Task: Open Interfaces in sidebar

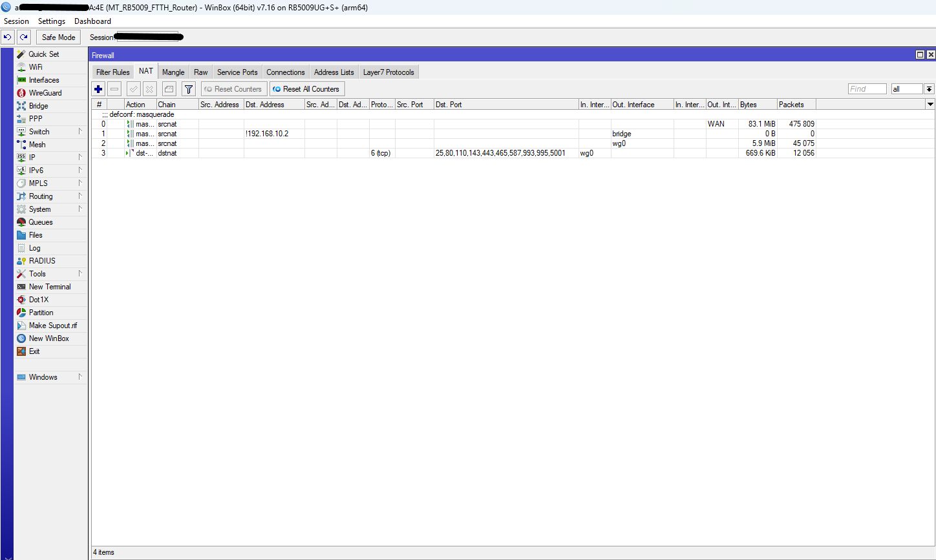Action: (44, 80)
